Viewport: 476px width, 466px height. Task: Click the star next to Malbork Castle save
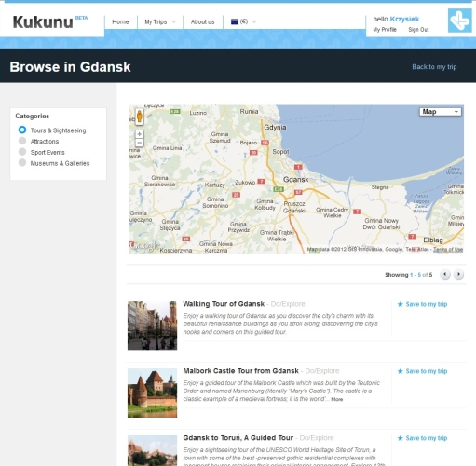[401, 371]
